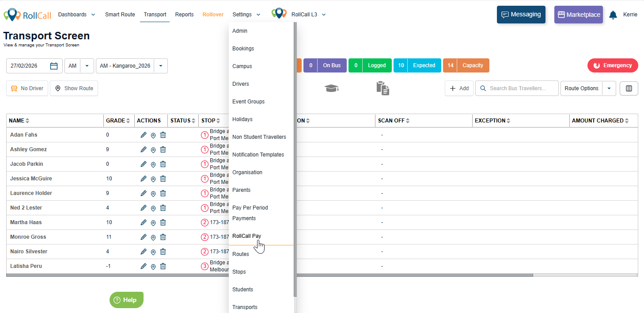Viewport: 644px width, 313px height.
Task: Click the Show Route button
Action: tap(74, 88)
